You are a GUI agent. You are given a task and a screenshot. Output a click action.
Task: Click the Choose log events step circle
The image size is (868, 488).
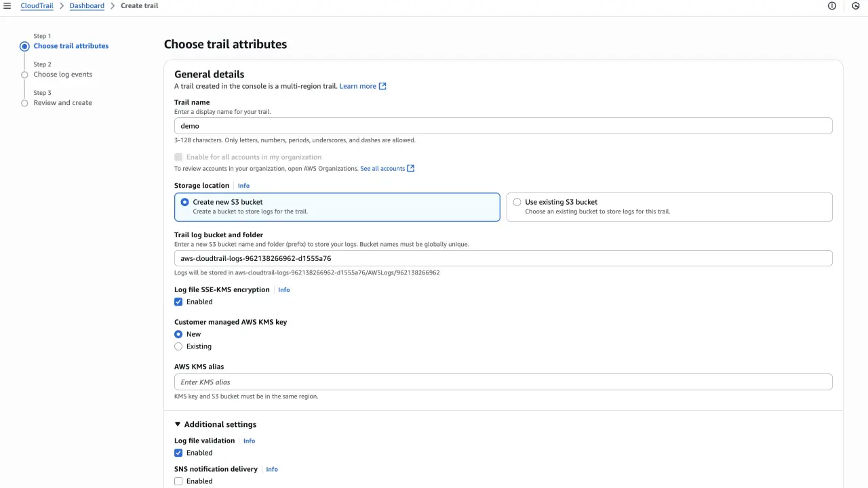point(24,75)
